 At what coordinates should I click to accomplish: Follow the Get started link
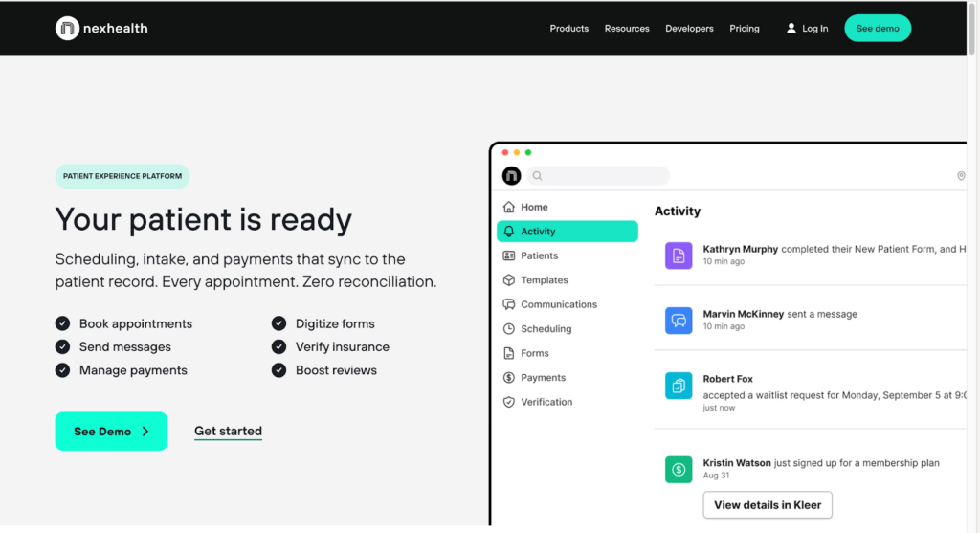click(x=228, y=432)
